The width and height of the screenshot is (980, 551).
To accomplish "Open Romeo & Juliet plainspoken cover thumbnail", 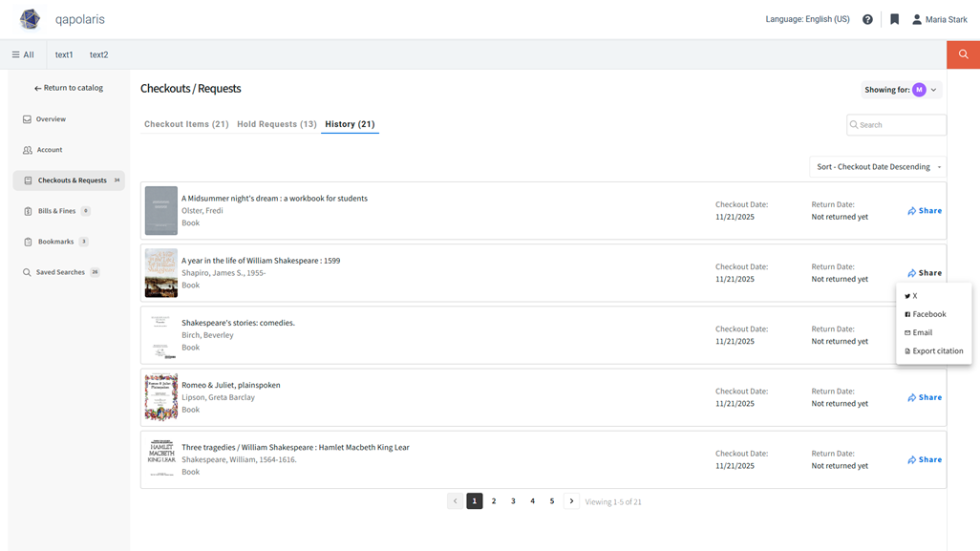I will (161, 397).
